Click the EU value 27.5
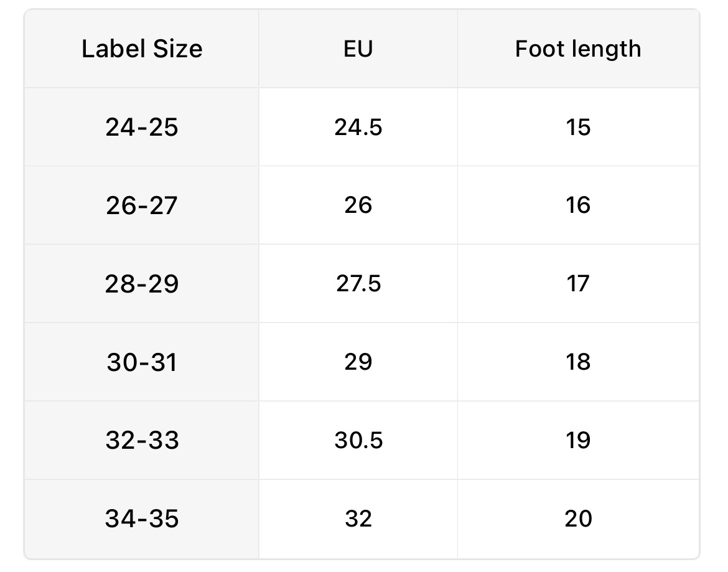Image resolution: width=728 pixels, height=572 pixels. [x=358, y=284]
